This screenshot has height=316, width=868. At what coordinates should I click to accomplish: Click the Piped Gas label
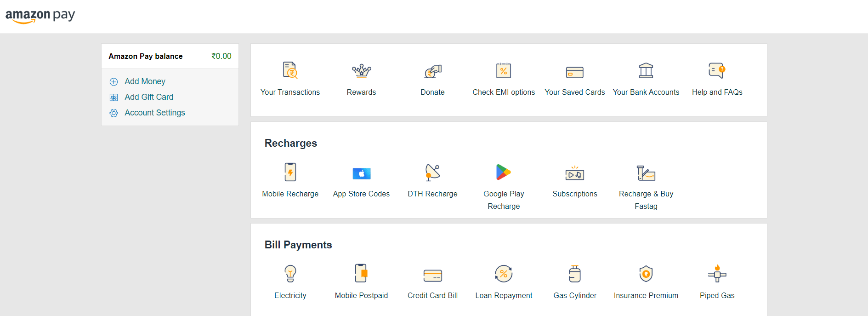[x=717, y=295]
